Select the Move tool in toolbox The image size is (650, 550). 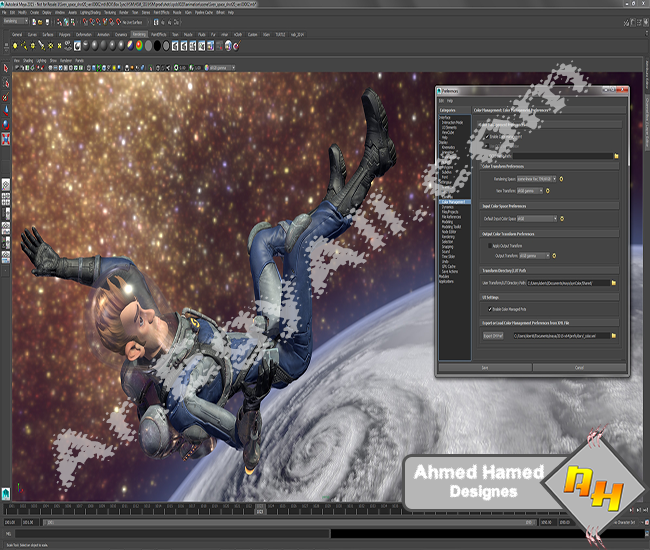[x=6, y=111]
